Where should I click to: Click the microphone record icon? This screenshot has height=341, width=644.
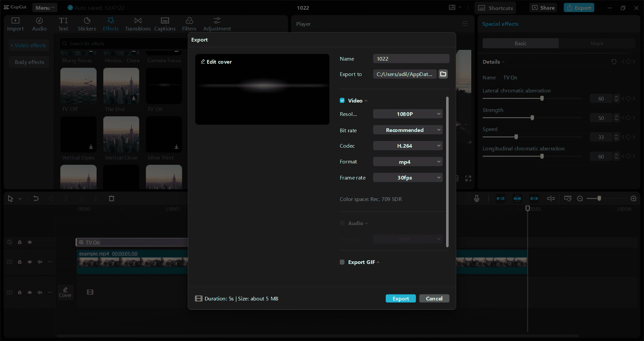(477, 199)
